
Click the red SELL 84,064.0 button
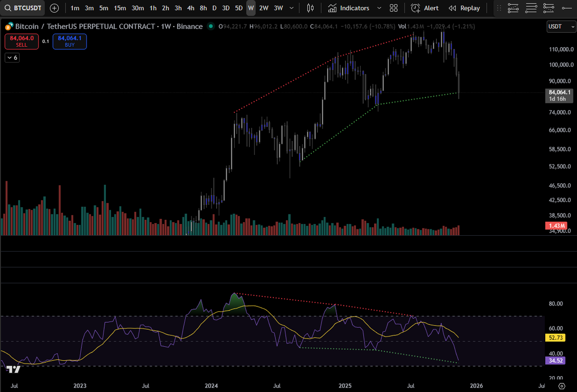22,41
